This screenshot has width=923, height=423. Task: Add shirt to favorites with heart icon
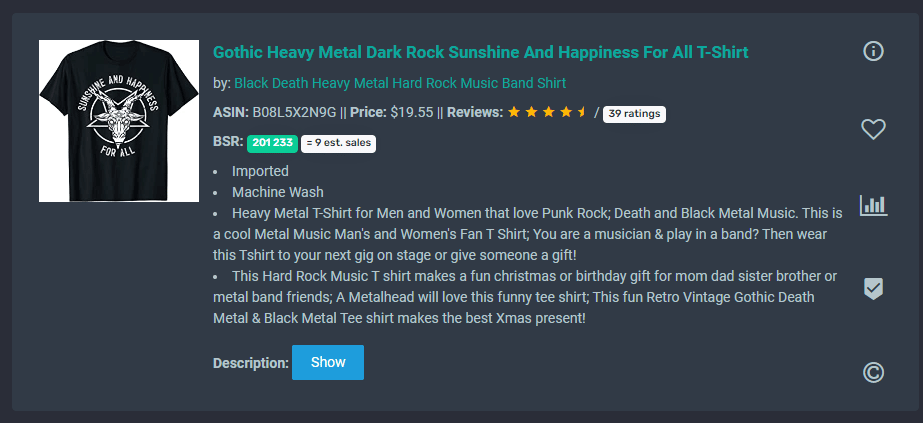pyautogui.click(x=873, y=129)
